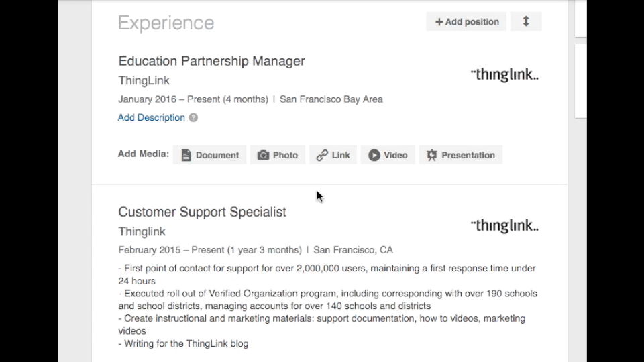Click the Customer Support job description text
This screenshot has width=644, height=362.
click(327, 306)
